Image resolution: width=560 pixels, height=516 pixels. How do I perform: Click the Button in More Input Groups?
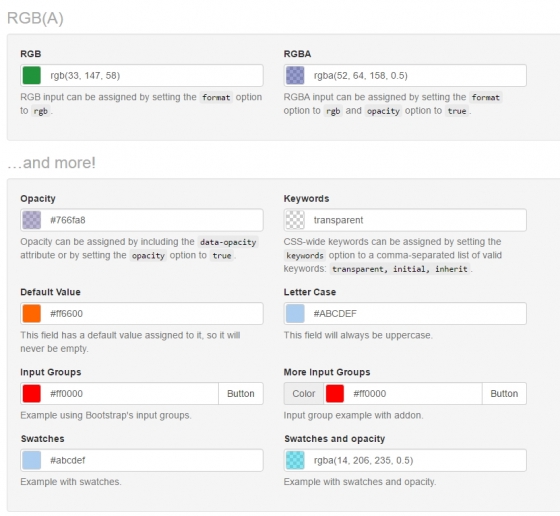click(x=504, y=394)
